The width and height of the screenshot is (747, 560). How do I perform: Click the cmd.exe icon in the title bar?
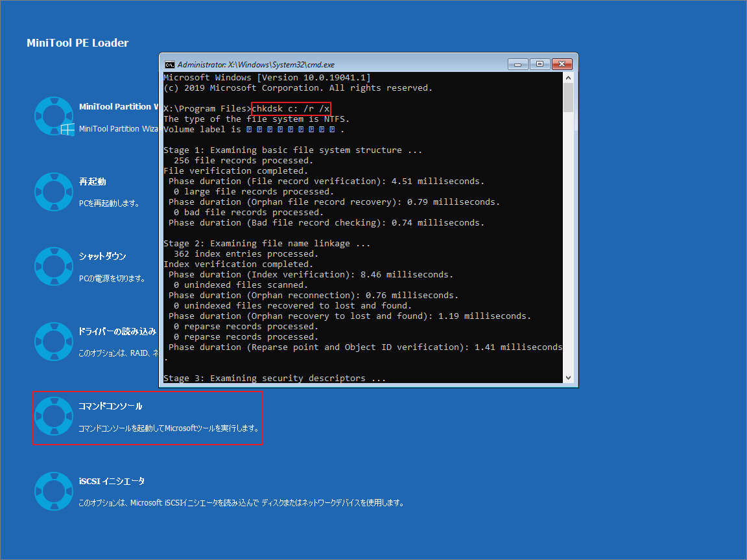169,64
